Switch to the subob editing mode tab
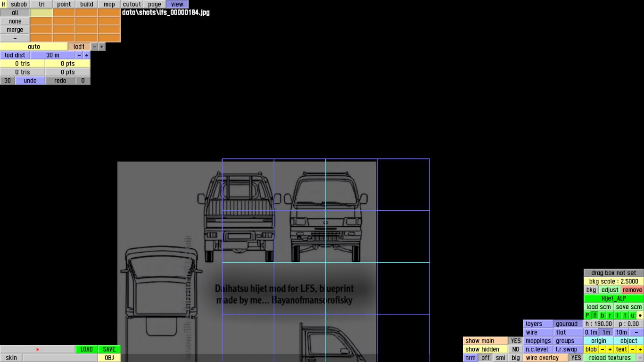 coord(19,4)
